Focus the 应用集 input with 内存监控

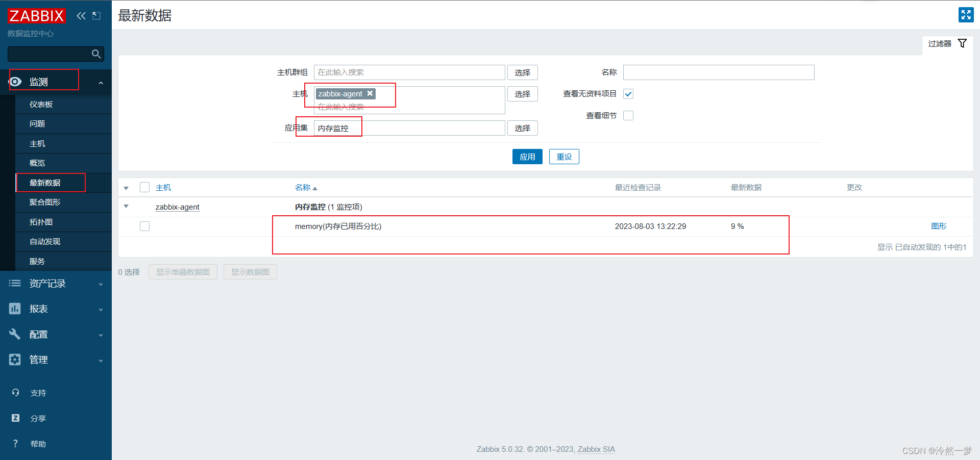(x=409, y=128)
